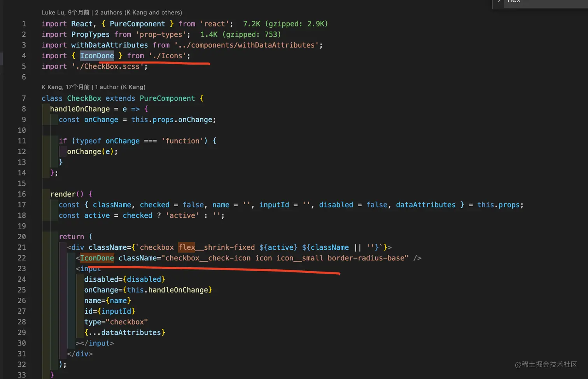Click the 'active' string on line 18
This screenshot has width=588, height=379.
pos(183,215)
